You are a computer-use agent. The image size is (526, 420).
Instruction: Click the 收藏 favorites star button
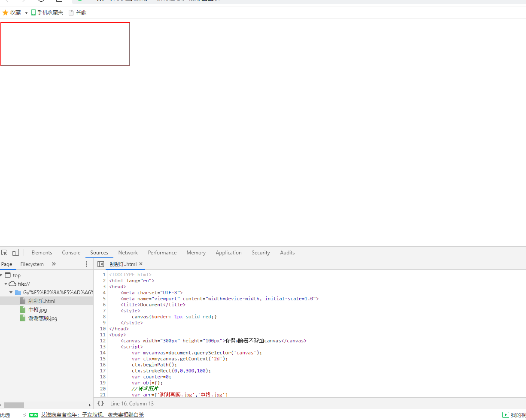(x=12, y=12)
